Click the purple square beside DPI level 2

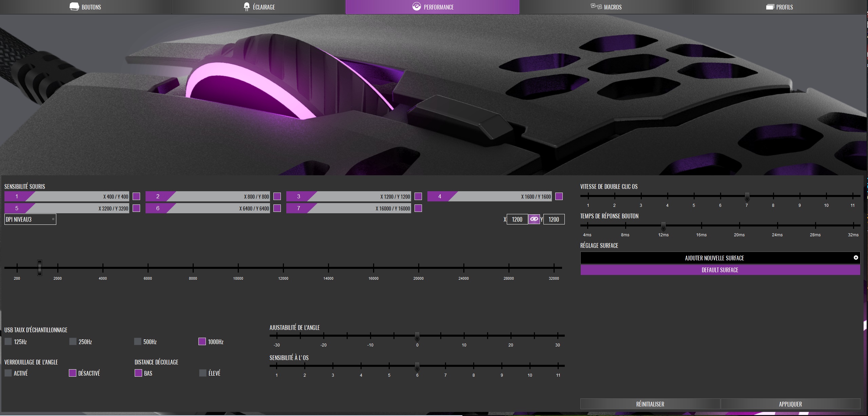coord(277,196)
